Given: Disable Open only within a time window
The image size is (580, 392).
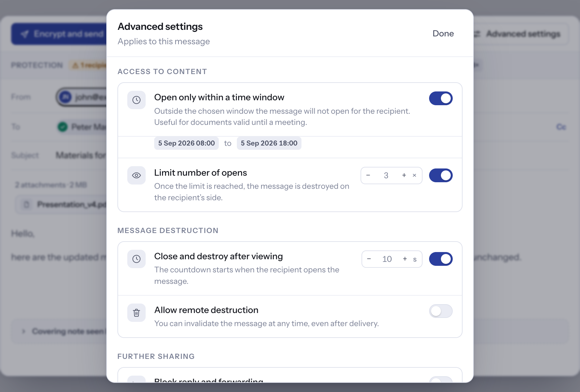Looking at the screenshot, I should click(441, 98).
